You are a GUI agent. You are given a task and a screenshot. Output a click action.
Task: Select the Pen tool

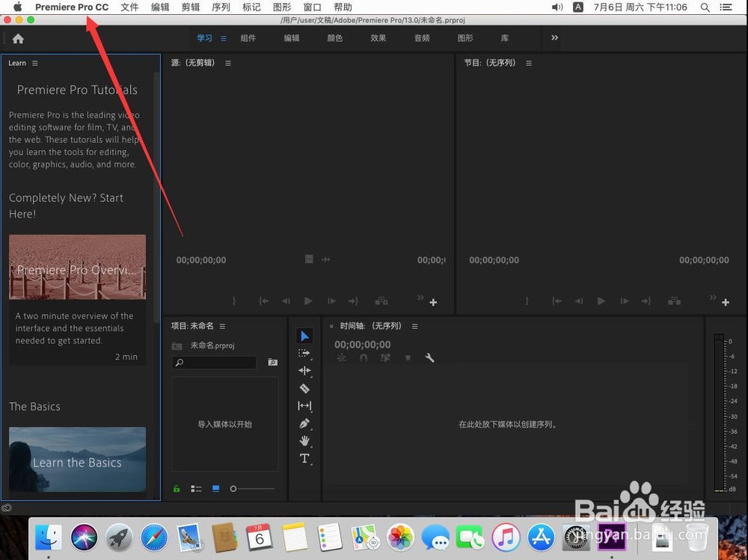(304, 423)
